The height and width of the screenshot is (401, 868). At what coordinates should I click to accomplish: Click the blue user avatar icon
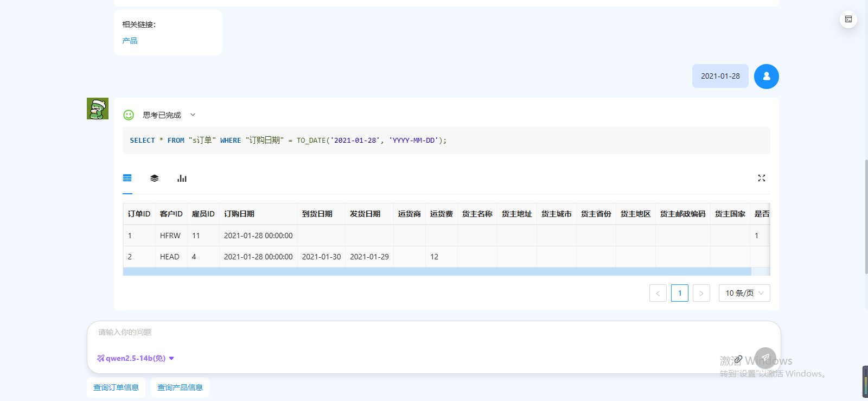click(766, 77)
